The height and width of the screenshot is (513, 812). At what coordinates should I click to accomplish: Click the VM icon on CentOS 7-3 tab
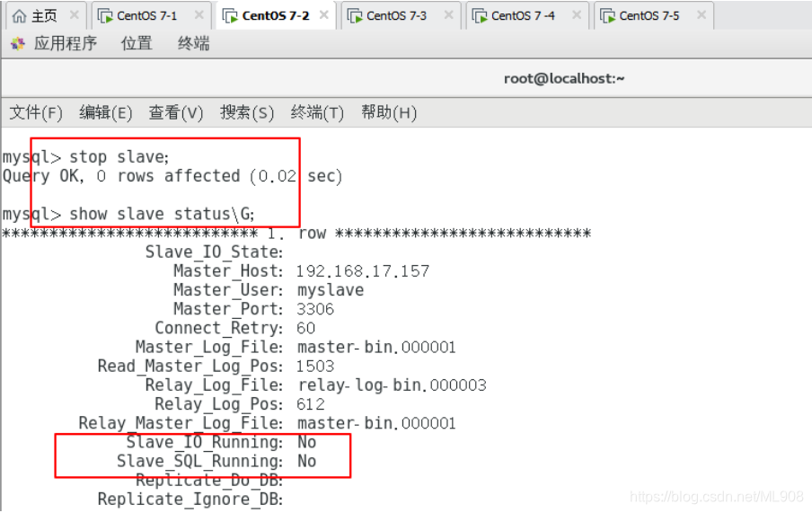355,16
